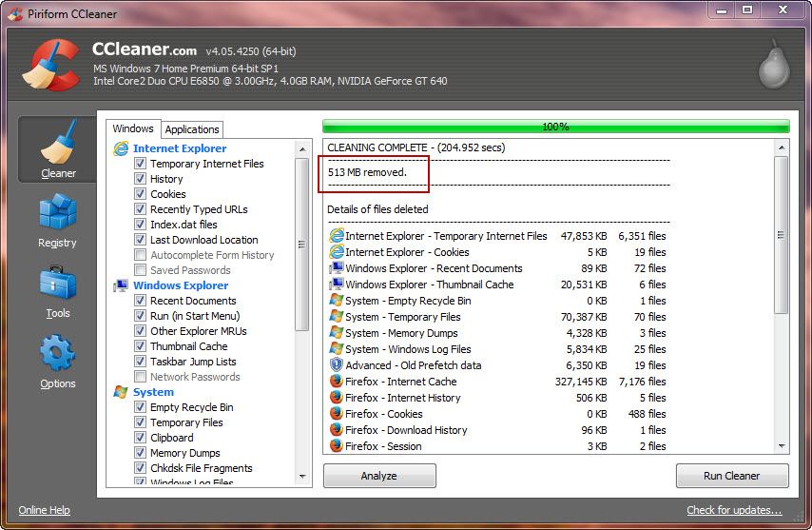
Task: Toggle Index.dat files checkbox
Action: (140, 224)
